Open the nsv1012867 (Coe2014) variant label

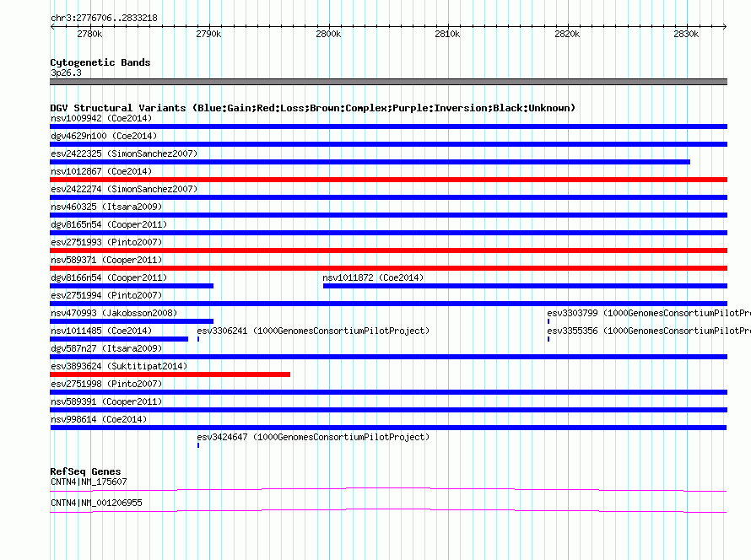click(101, 171)
